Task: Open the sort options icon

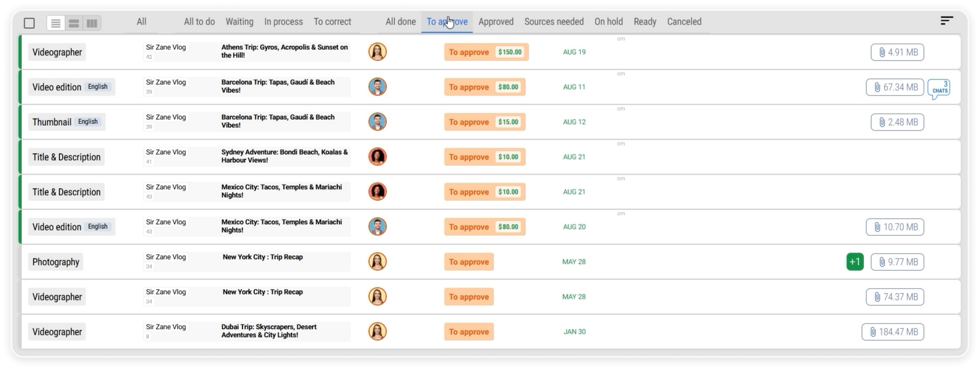Action: click(x=946, y=21)
